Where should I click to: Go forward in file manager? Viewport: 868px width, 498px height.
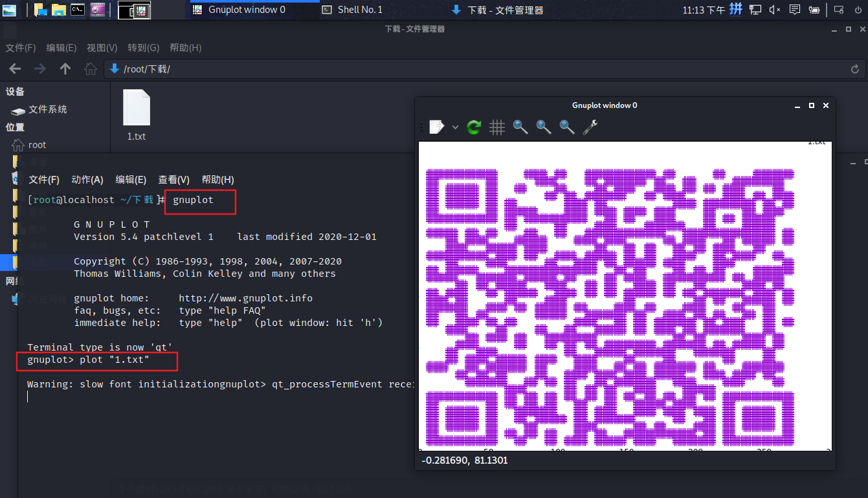(x=40, y=69)
